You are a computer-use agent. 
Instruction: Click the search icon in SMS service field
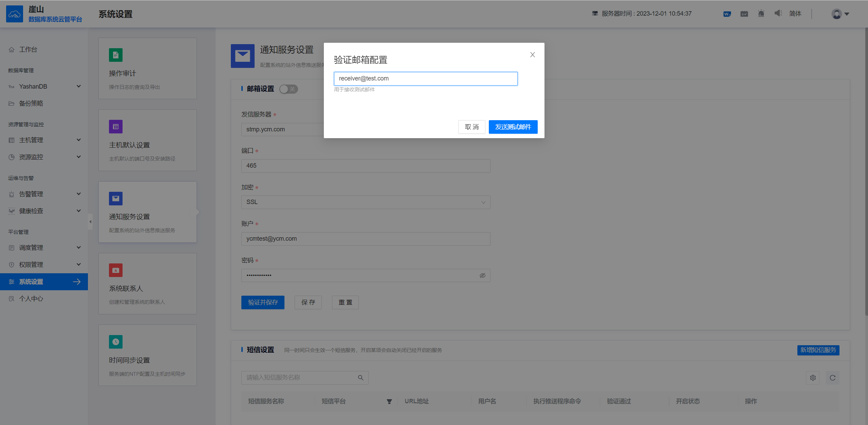(x=361, y=377)
